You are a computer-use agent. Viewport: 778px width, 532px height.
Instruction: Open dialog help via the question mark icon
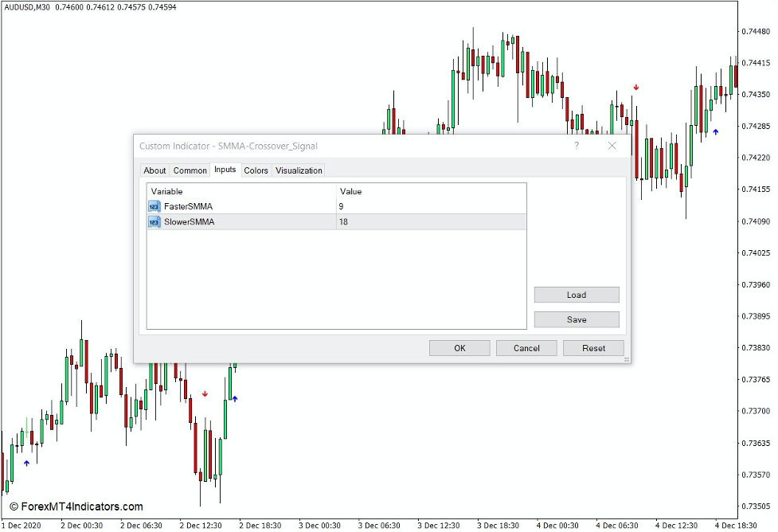point(576,146)
